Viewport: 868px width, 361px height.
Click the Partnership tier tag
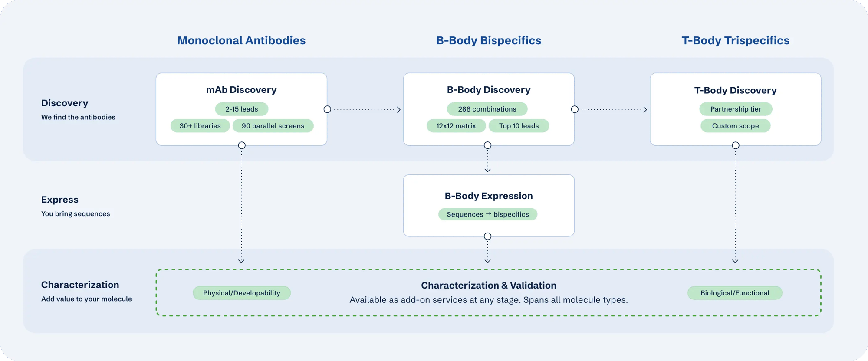pyautogui.click(x=736, y=109)
